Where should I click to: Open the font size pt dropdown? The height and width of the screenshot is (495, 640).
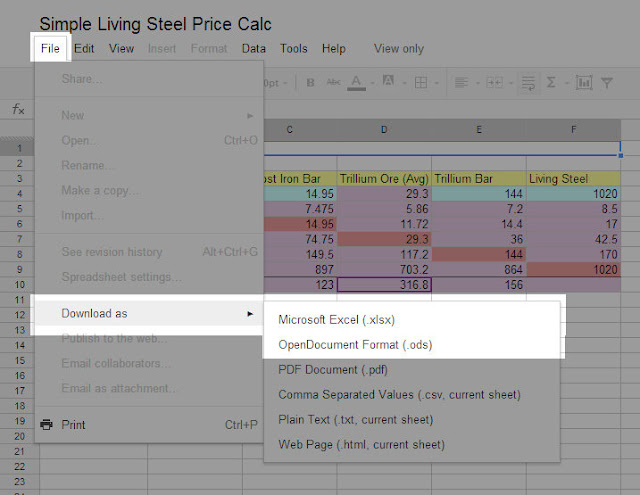pos(276,83)
